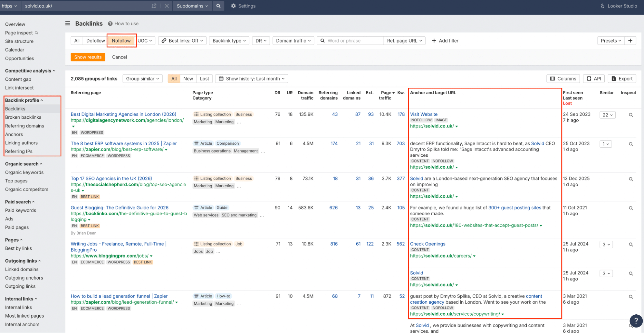The height and width of the screenshot is (333, 644).
Task: Inspect the digitalagencynetwork.com backlink row
Action: pos(631,115)
